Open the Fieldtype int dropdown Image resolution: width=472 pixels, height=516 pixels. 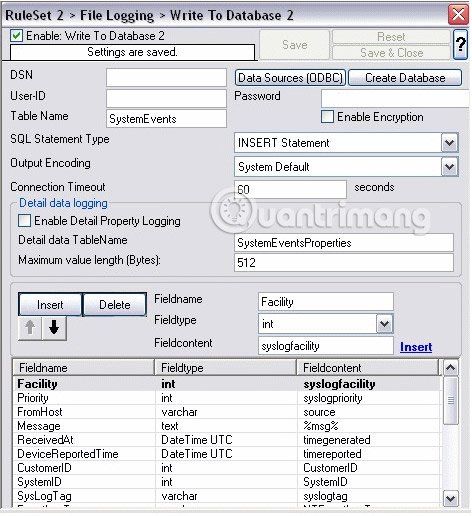click(x=384, y=323)
